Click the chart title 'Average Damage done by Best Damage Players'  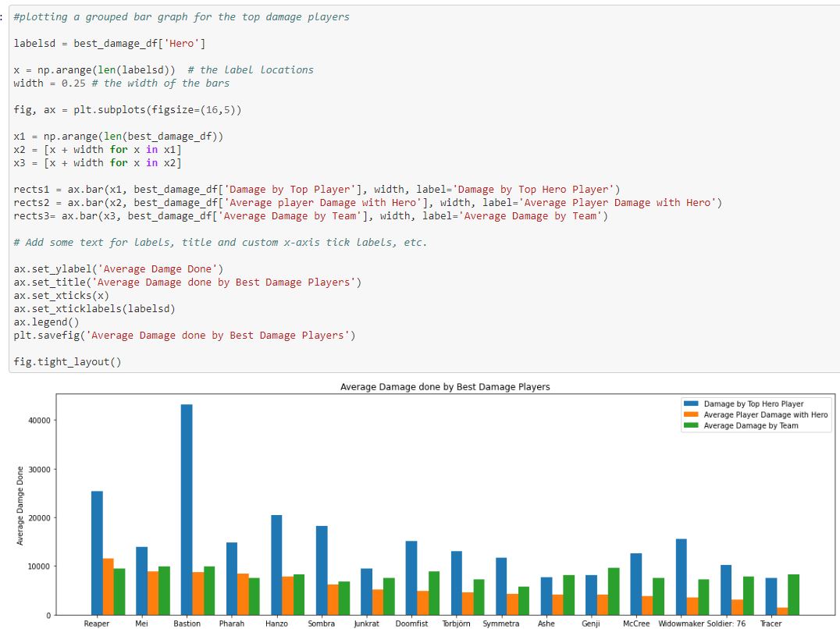445,387
